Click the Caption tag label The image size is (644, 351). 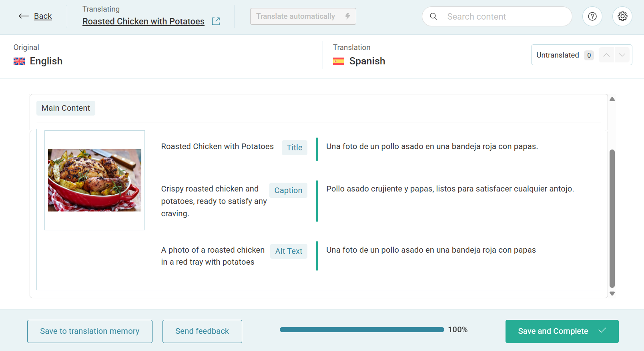pos(288,190)
